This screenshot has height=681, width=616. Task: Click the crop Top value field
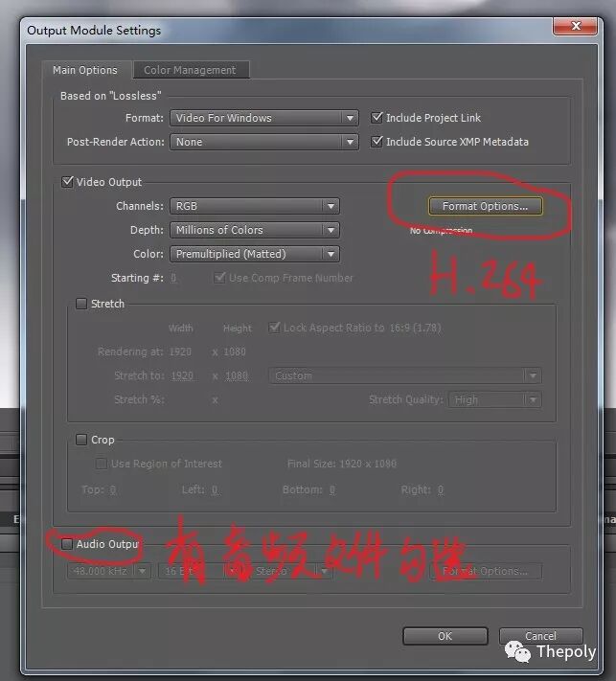pos(113,489)
